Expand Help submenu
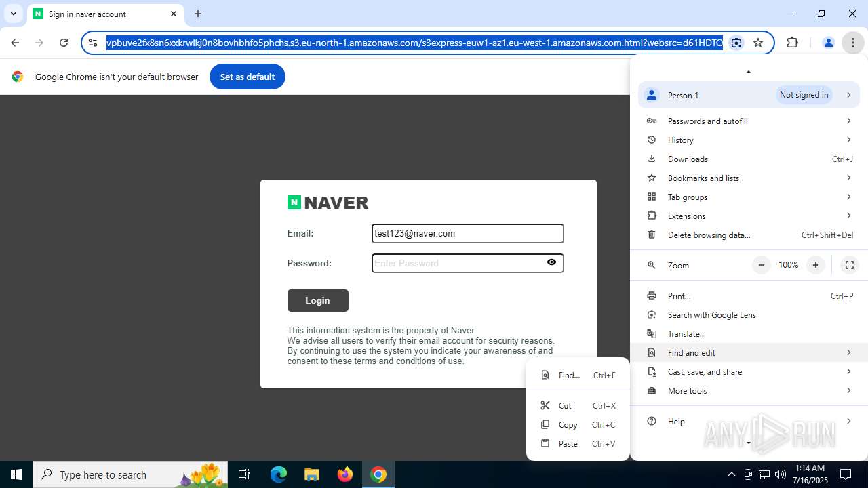 click(x=749, y=421)
